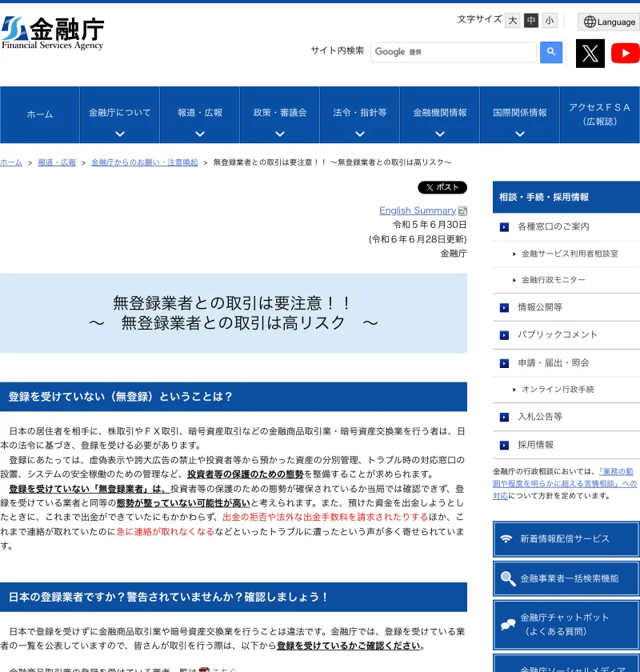Image resolution: width=640 pixels, height=672 pixels.
Task: Open the 金融庁について menu
Action: tap(119, 115)
